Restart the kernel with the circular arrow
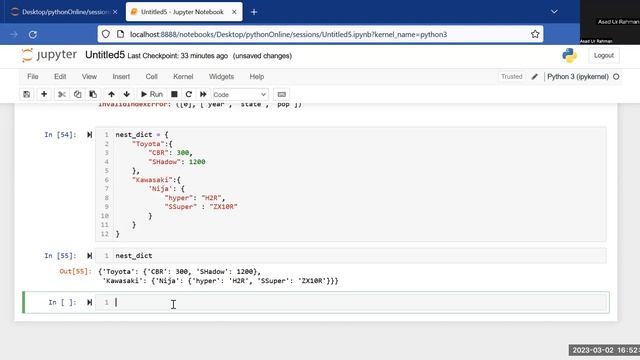 click(x=189, y=94)
